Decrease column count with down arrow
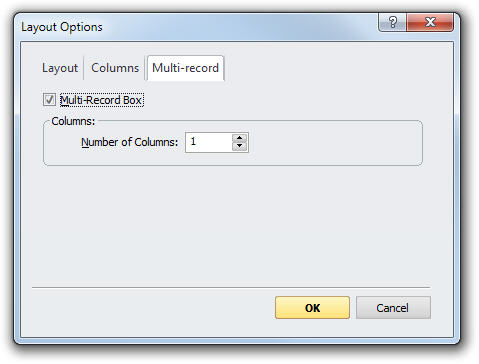 click(239, 146)
